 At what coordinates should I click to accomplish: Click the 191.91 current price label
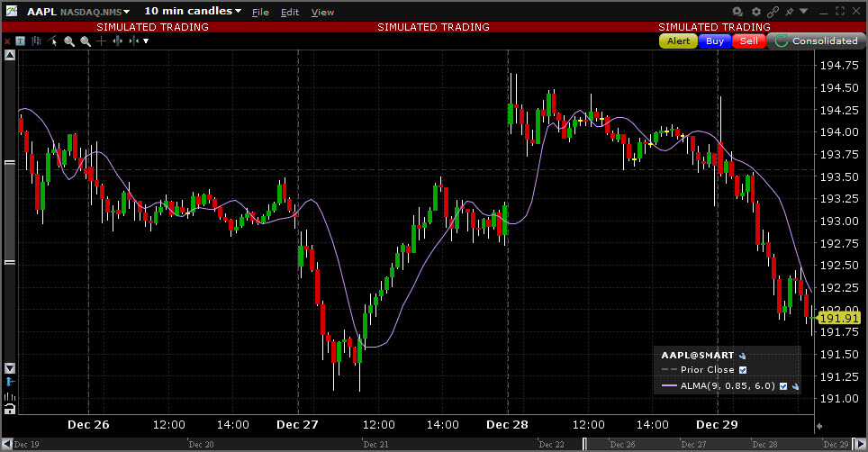tap(838, 318)
